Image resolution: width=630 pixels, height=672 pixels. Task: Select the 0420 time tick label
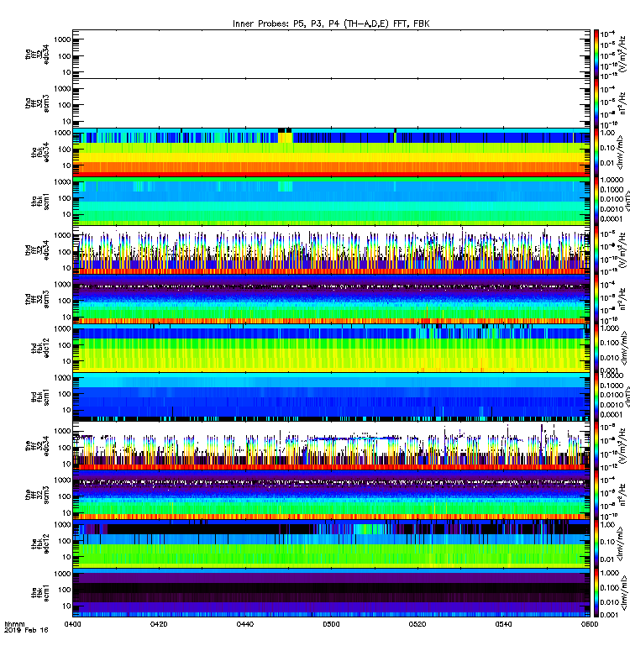159,624
